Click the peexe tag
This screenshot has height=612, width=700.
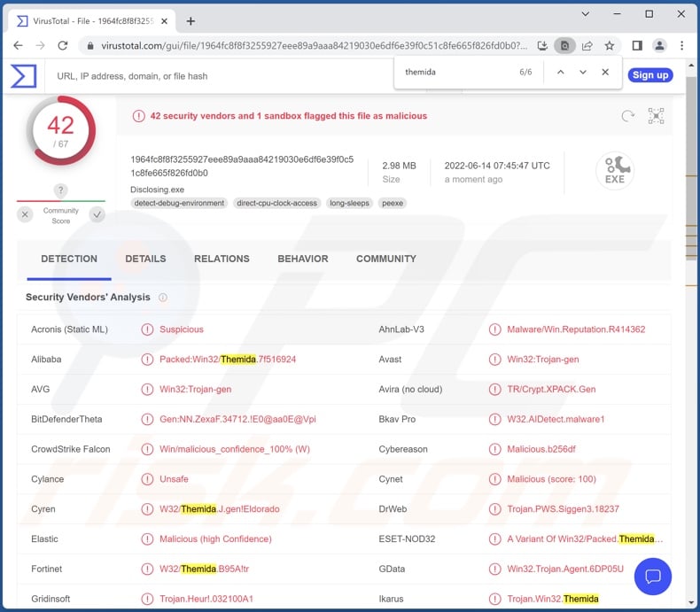coord(393,203)
